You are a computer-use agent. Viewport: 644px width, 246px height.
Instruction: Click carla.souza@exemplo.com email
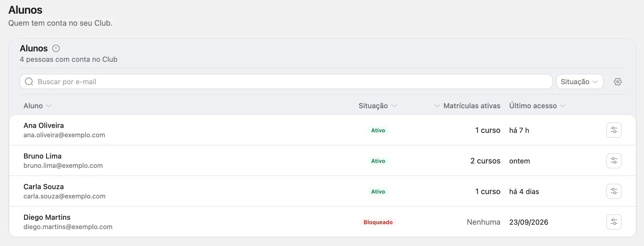click(x=64, y=196)
